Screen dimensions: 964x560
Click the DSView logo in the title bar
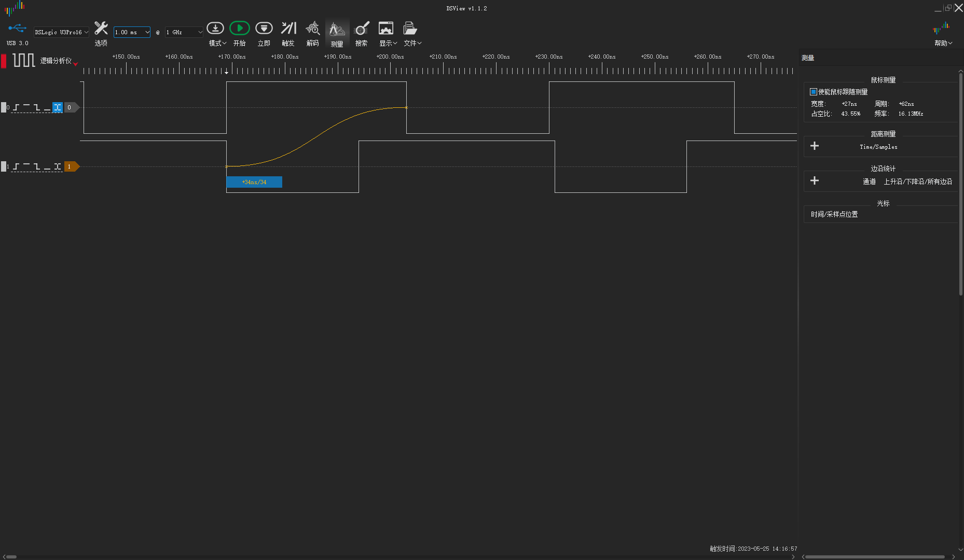pos(15,8)
